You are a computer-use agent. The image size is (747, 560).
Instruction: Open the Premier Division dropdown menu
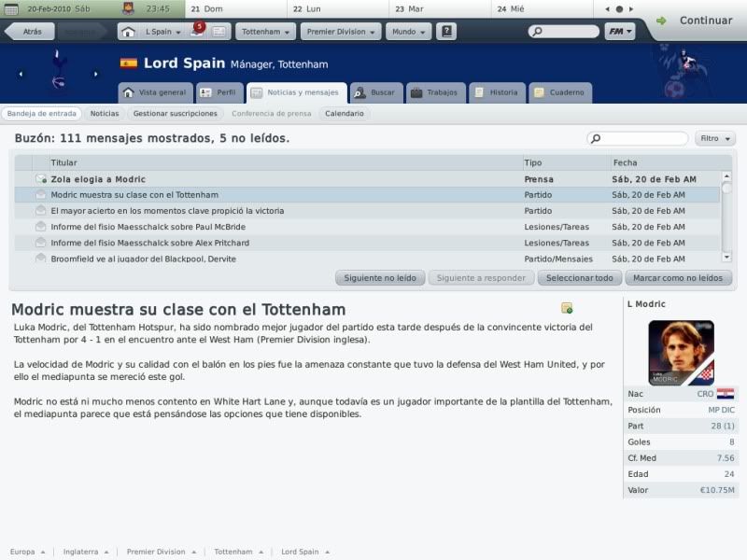pyautogui.click(x=341, y=32)
